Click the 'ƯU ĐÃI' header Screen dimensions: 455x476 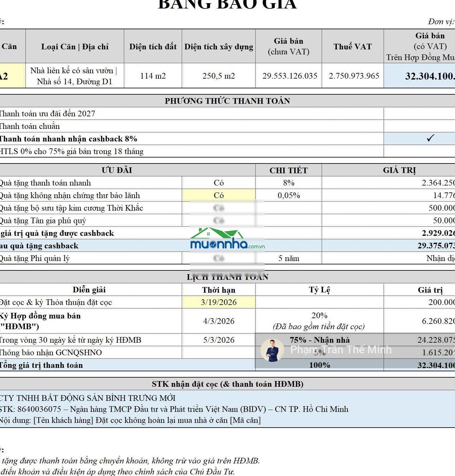pyautogui.click(x=117, y=170)
